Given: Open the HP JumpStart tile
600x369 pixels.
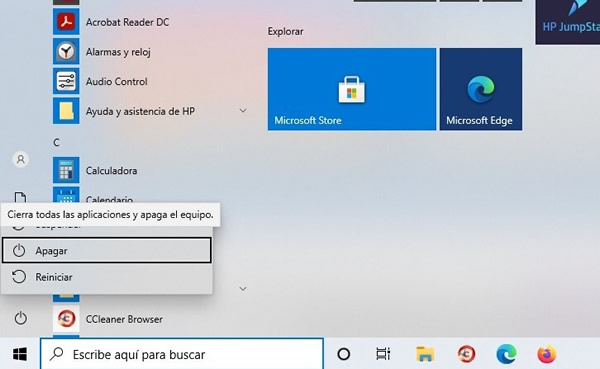Looking at the screenshot, I should pyautogui.click(x=568, y=22).
